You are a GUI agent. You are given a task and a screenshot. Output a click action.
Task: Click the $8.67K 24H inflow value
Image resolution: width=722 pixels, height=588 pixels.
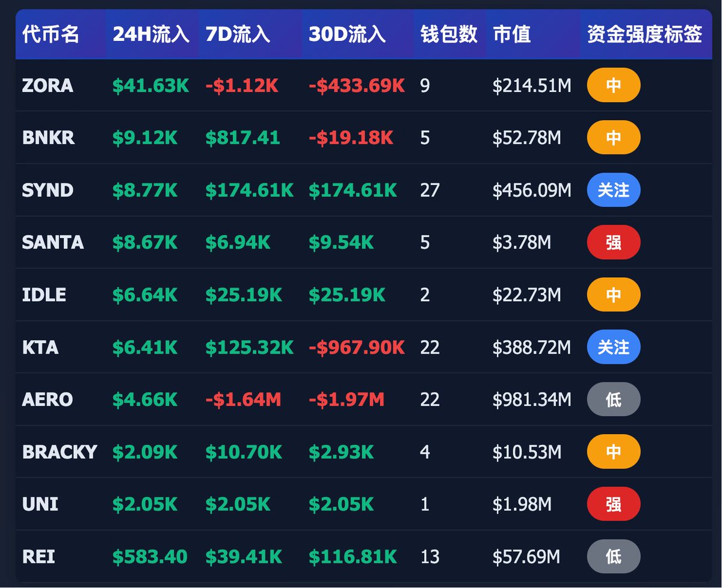tap(145, 242)
